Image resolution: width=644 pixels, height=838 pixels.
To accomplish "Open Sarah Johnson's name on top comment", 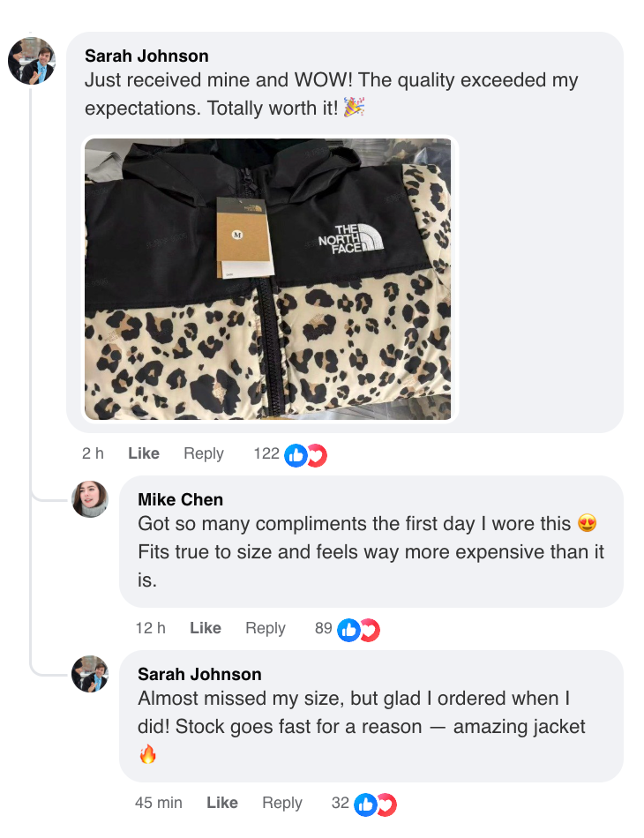I will coord(146,56).
